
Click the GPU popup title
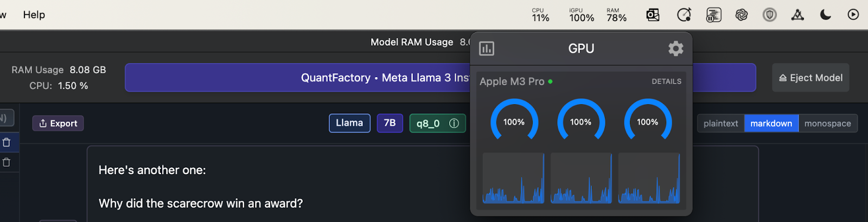click(581, 49)
